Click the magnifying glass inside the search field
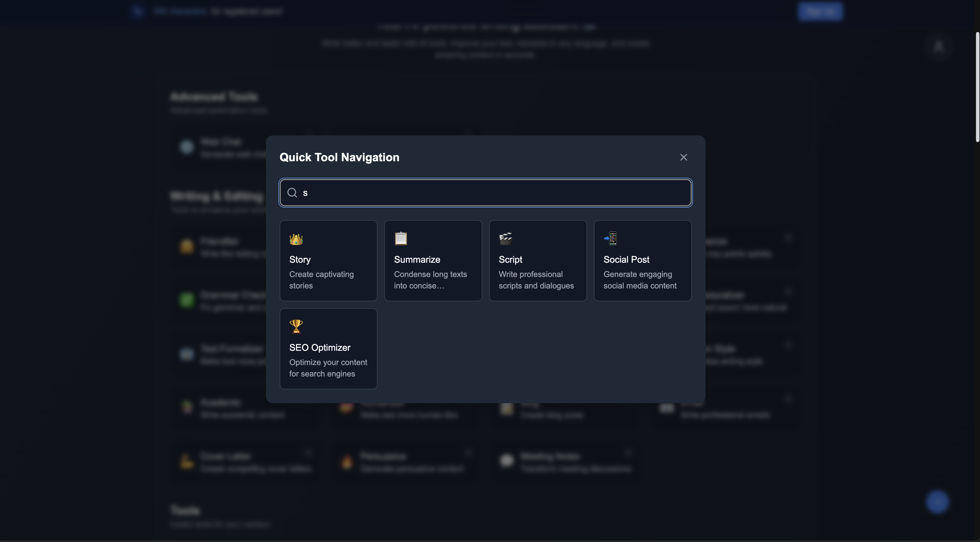Image resolution: width=980 pixels, height=542 pixels. tap(293, 193)
